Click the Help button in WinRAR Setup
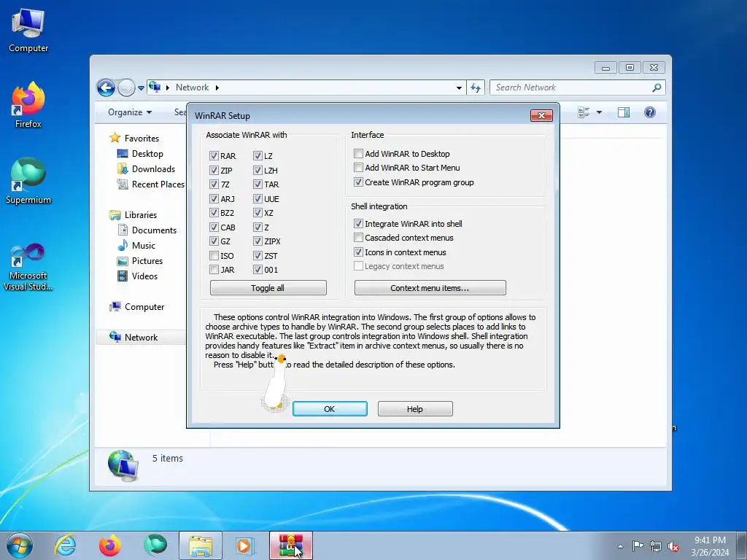 pos(415,408)
